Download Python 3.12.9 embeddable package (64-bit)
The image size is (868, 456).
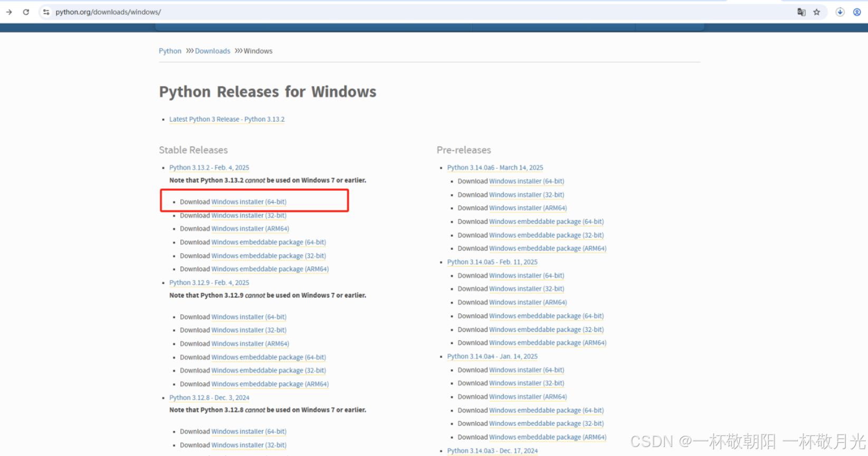tap(269, 357)
